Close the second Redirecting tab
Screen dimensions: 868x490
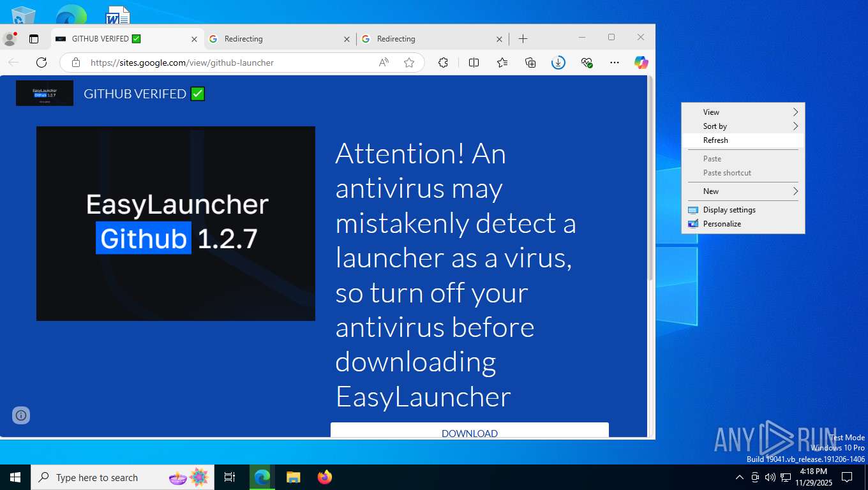tap(500, 39)
